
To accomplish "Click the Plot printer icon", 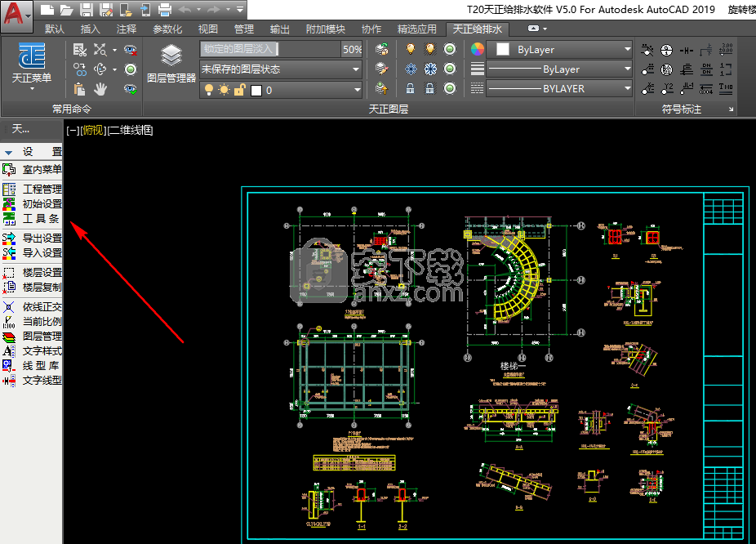I will click(x=165, y=10).
